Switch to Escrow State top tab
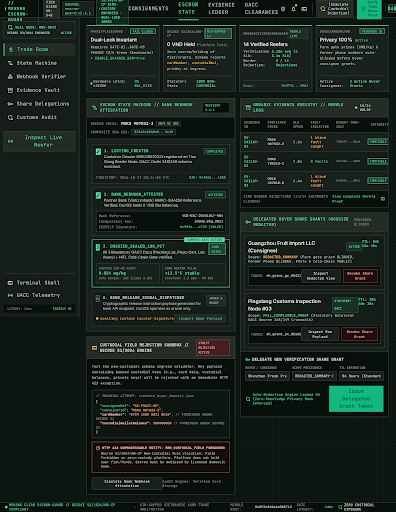The width and height of the screenshot is (396, 512). coord(188,8)
